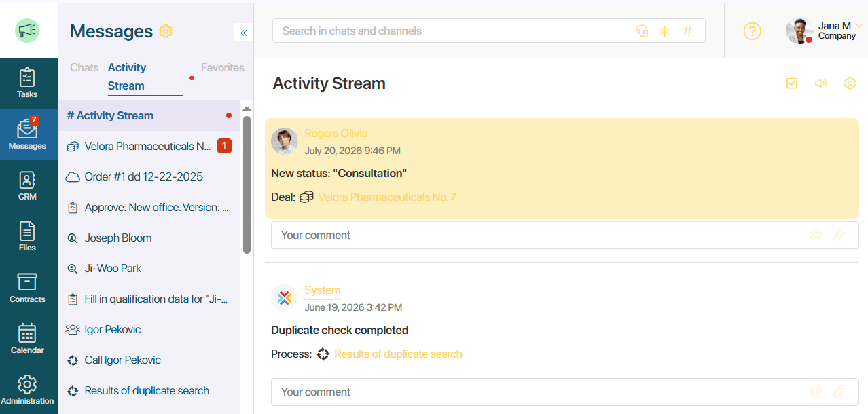
Task: Open Fill in qualification data chat entry
Action: [x=149, y=299]
